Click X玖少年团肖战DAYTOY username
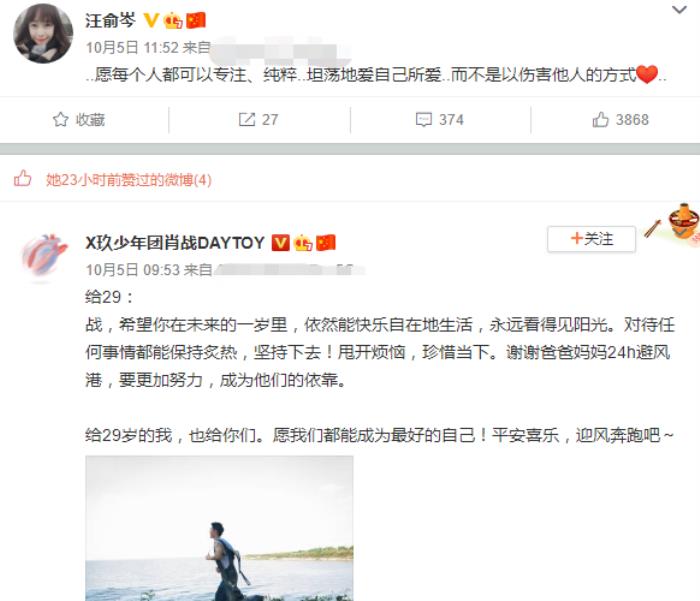 click(x=175, y=243)
